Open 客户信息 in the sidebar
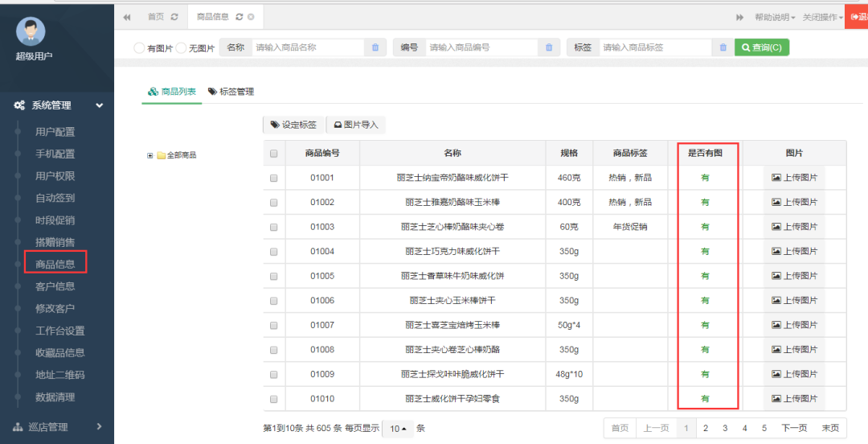Viewport: 868px width, 444px height. click(55, 286)
